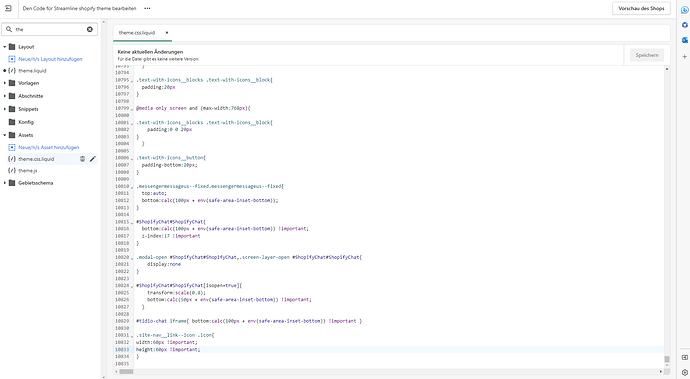Click line number 10829
Image resolution: width=690 pixels, height=379 pixels.
pos(122,321)
